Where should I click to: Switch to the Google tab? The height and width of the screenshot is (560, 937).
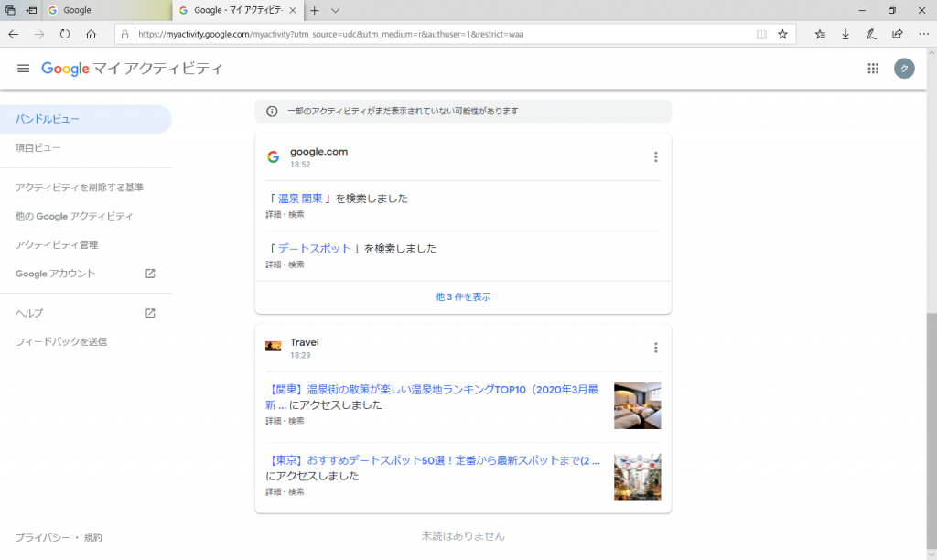coord(106,11)
